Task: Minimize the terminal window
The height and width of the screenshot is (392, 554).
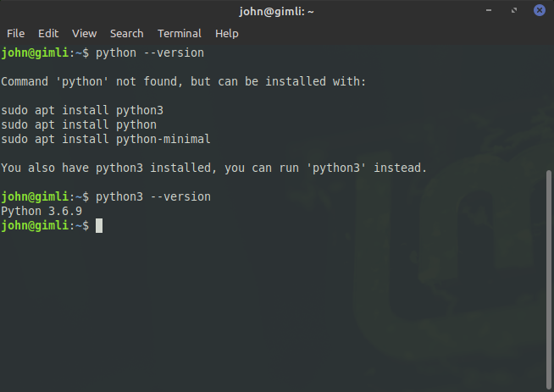Action: pyautogui.click(x=489, y=10)
